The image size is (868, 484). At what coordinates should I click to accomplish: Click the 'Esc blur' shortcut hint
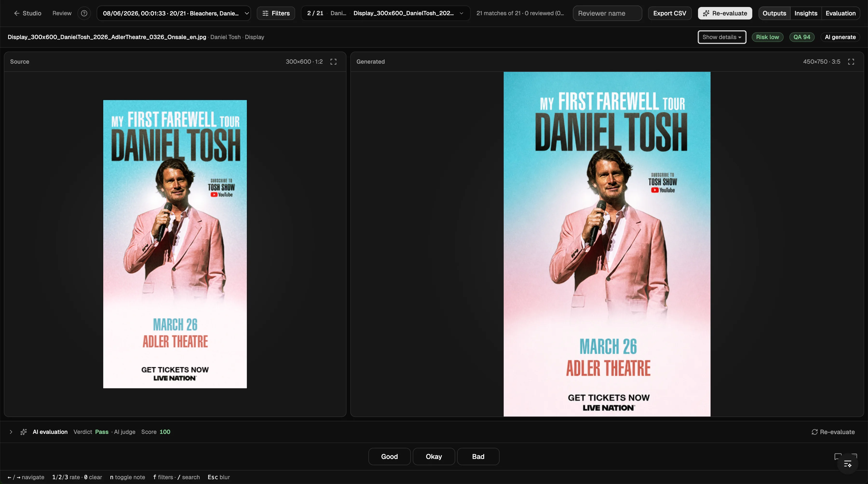(219, 477)
